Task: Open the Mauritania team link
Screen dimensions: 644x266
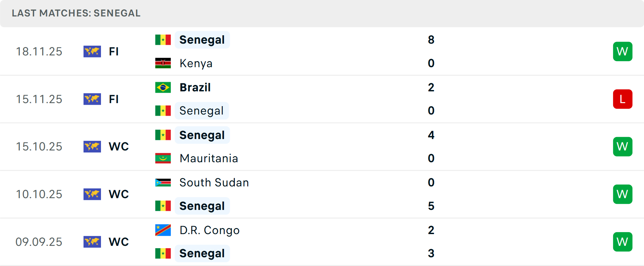Action: 209,158
